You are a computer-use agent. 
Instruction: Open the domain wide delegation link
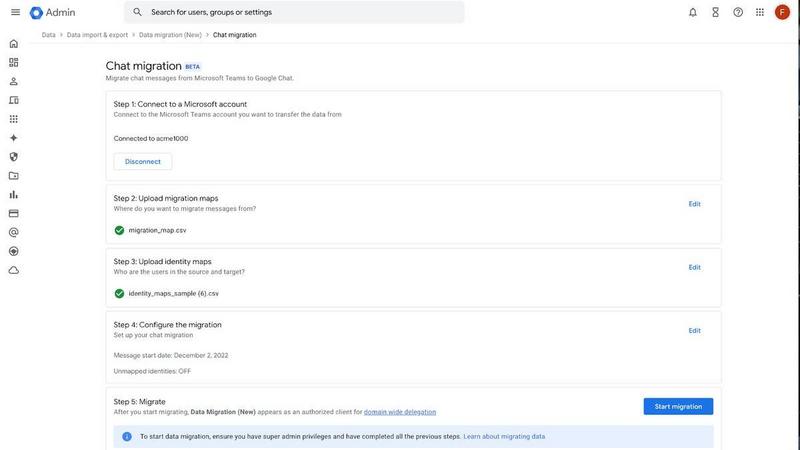click(x=400, y=412)
